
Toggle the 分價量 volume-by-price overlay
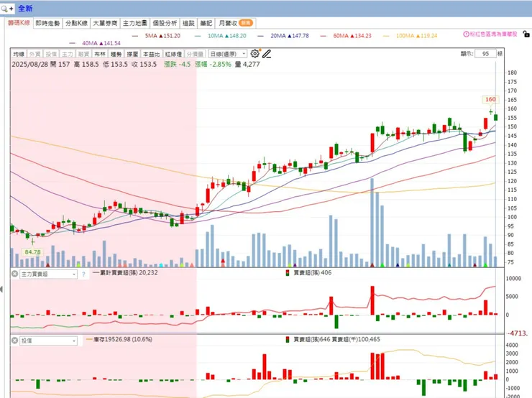pos(195,54)
